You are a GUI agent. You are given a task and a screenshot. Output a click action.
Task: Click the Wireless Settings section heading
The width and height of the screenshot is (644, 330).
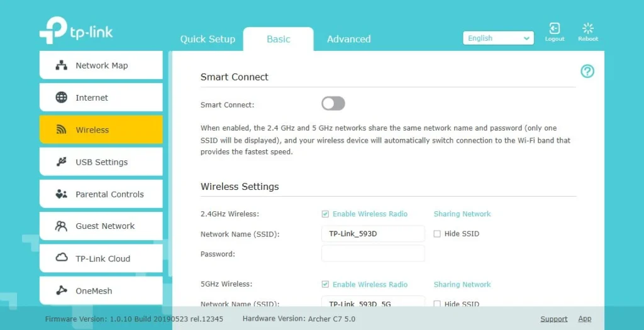coord(240,186)
